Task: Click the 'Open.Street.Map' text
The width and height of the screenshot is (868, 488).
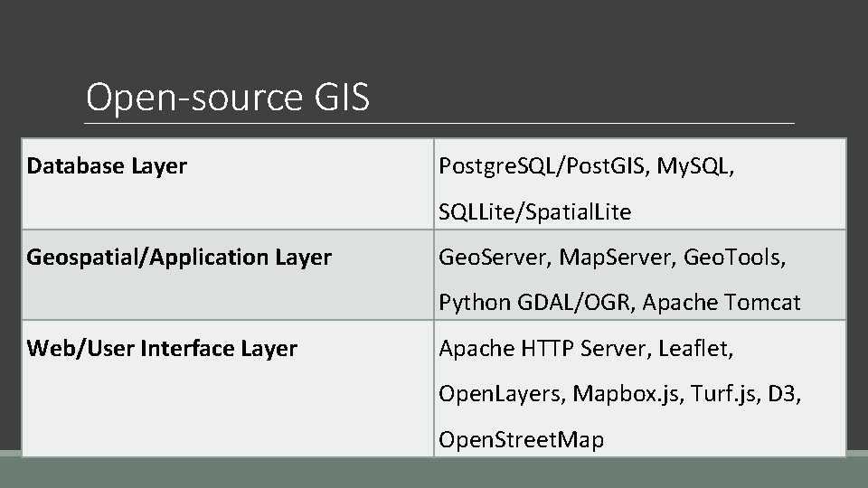Action: click(521, 439)
